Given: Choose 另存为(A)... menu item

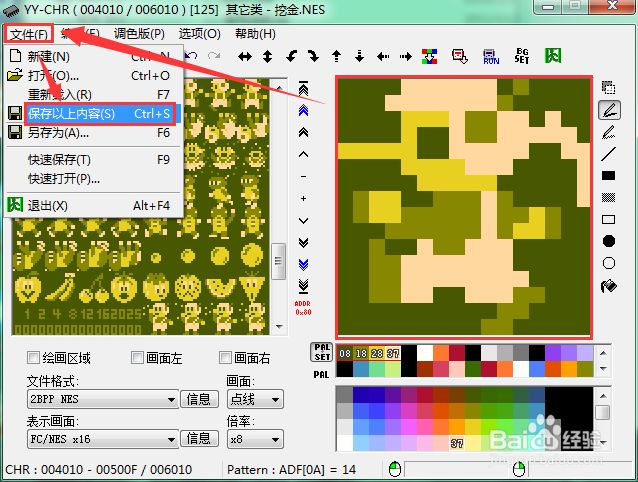Looking at the screenshot, I should point(93,133).
